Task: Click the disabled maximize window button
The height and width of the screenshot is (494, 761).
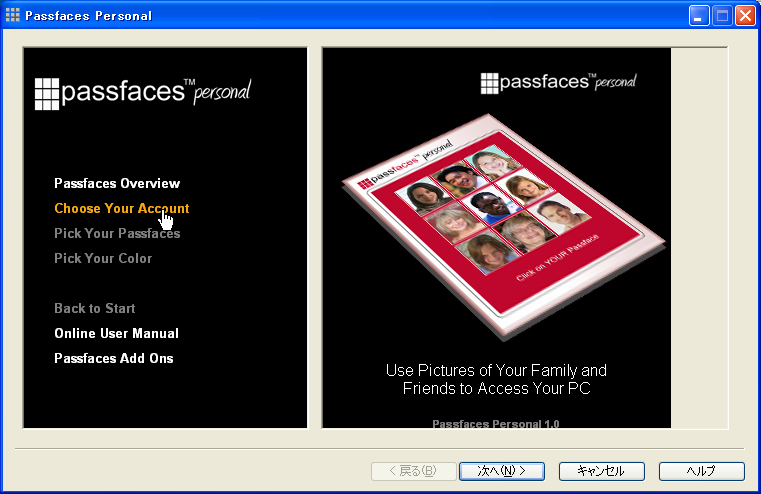Action: point(722,16)
